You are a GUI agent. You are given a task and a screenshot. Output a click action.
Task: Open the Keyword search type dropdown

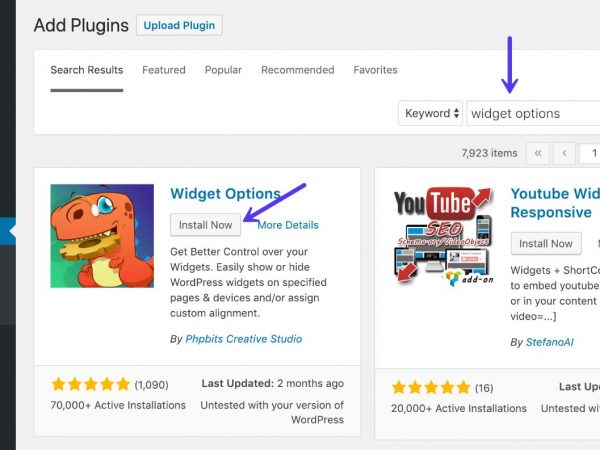coord(430,113)
